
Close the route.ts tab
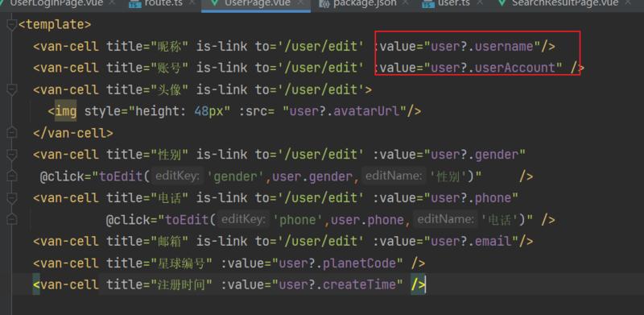(x=192, y=3)
